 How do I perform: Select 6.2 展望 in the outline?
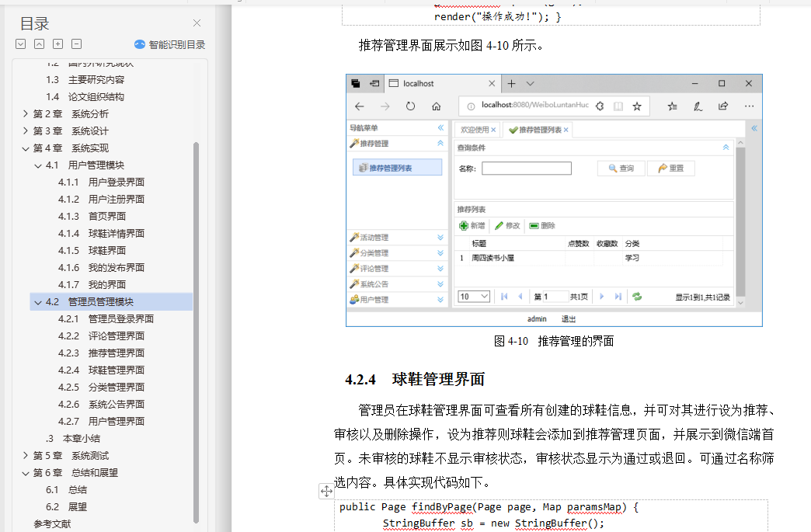67,506
